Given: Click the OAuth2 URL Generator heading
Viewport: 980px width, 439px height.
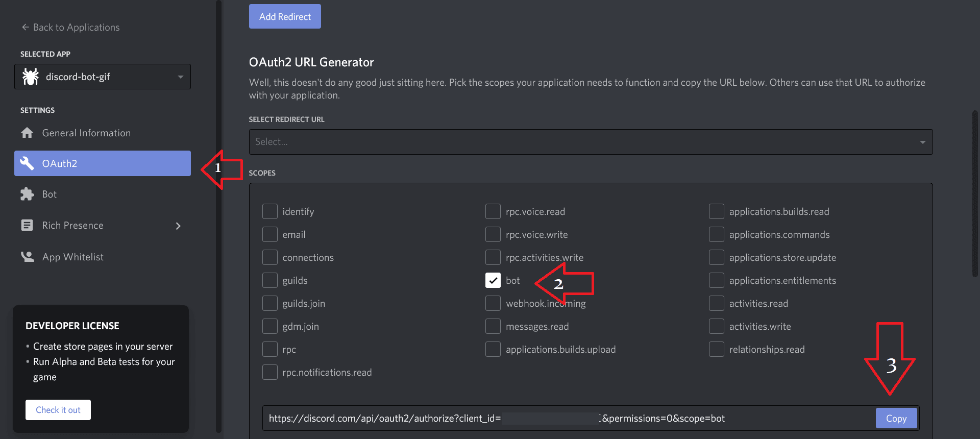Looking at the screenshot, I should (x=311, y=62).
